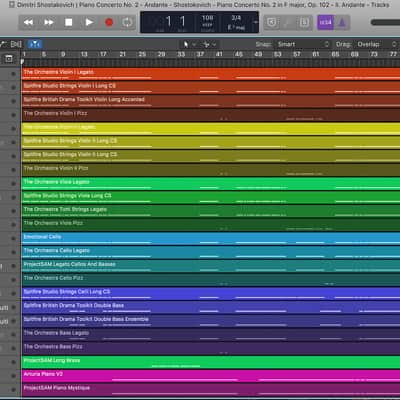This screenshot has width=400, height=400.
Task: Click bar 65 in the ruler
Action: [335, 54]
